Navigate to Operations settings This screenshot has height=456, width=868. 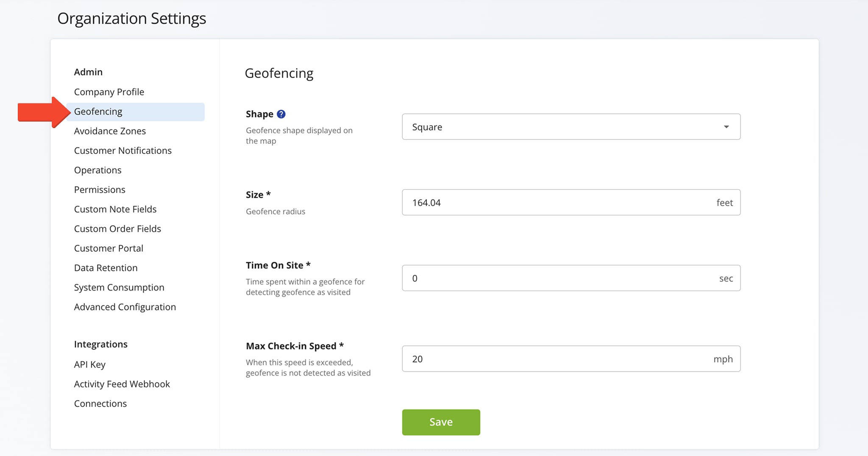pos(97,170)
